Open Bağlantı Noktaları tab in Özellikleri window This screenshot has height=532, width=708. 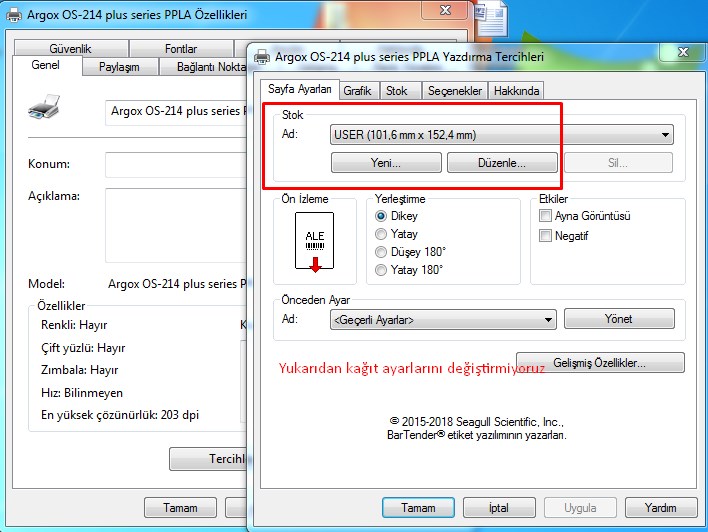click(204, 67)
